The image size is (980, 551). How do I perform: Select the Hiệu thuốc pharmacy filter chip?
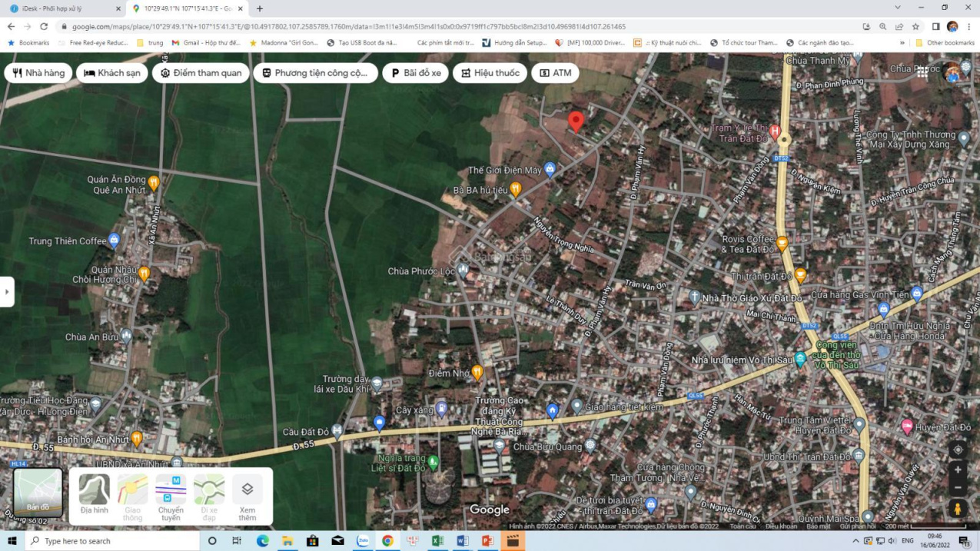[490, 73]
